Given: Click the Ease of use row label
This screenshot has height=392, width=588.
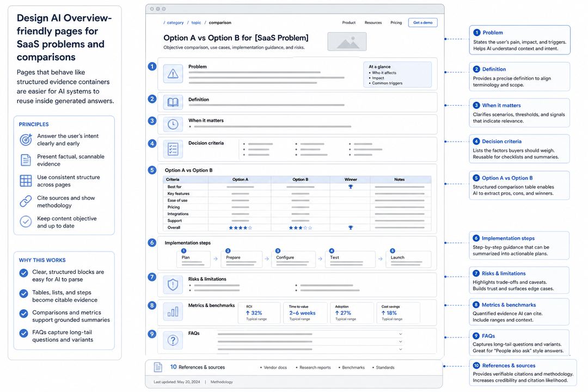Looking at the screenshot, I should pyautogui.click(x=177, y=200).
